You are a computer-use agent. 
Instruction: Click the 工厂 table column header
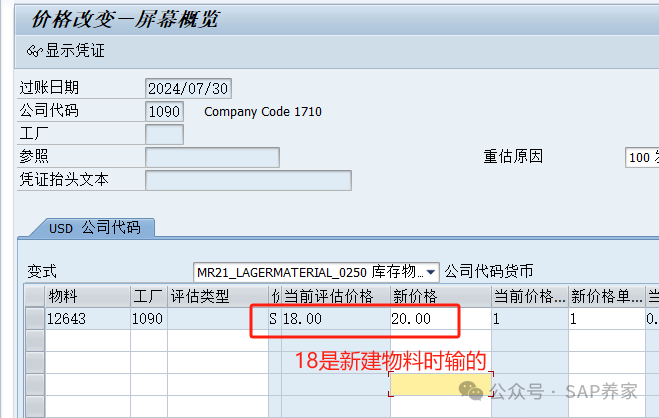tap(149, 297)
